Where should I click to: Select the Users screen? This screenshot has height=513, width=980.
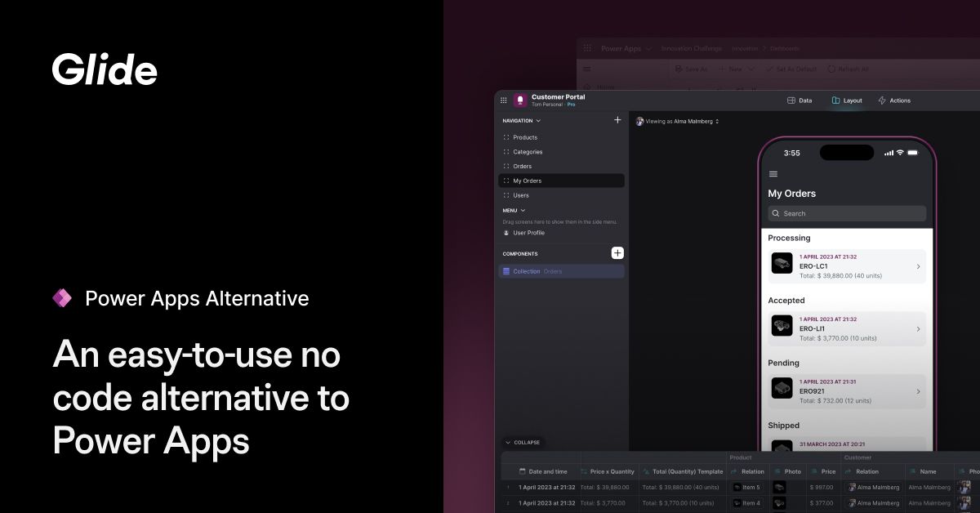(x=561, y=195)
